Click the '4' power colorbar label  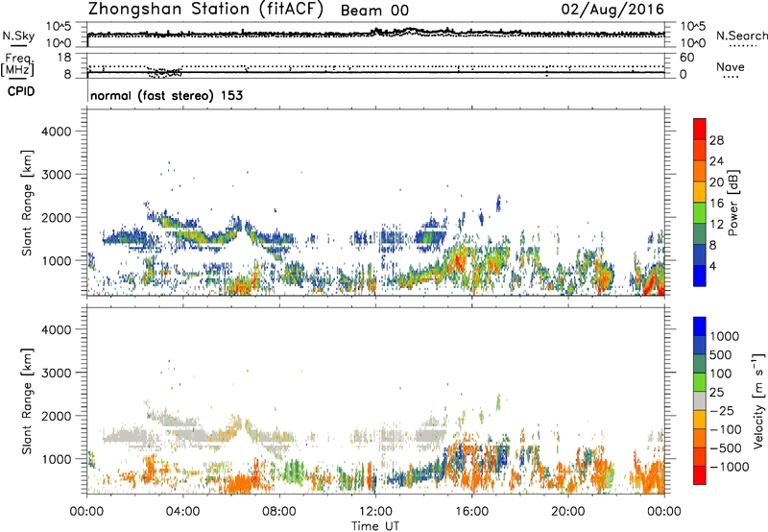pyautogui.click(x=713, y=267)
